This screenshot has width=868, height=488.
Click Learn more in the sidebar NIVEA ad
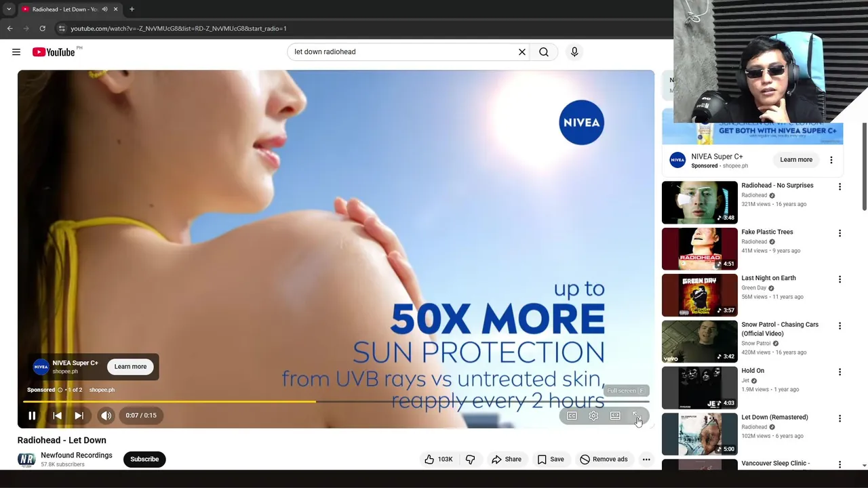coord(796,160)
